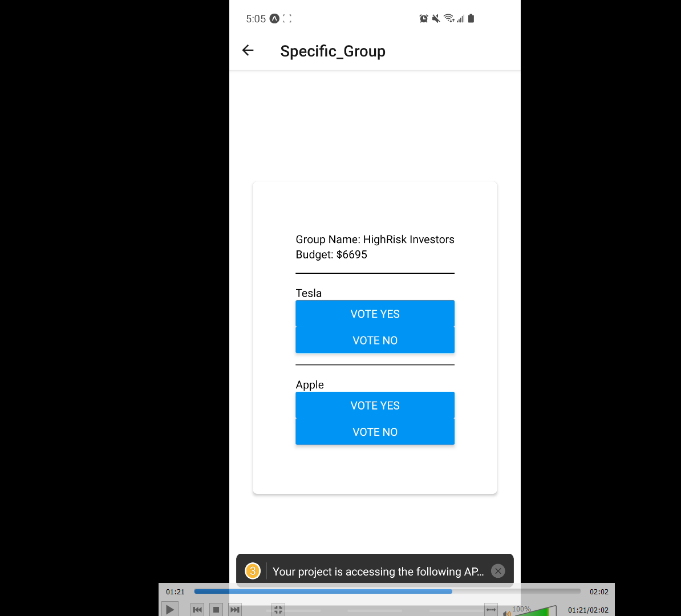Click the elapsed time 01:21 label
Image resolution: width=681 pixels, height=616 pixels.
click(x=175, y=591)
